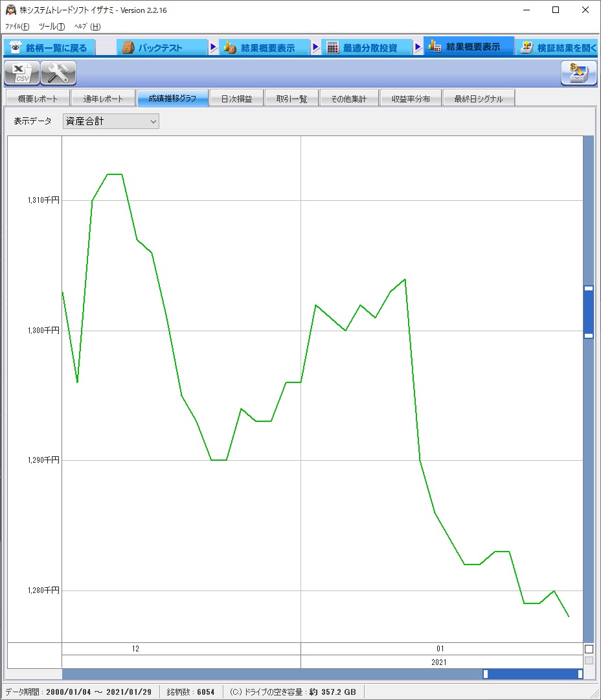Select the 最終日シグナル tab
The width and height of the screenshot is (601, 700).
click(x=479, y=99)
